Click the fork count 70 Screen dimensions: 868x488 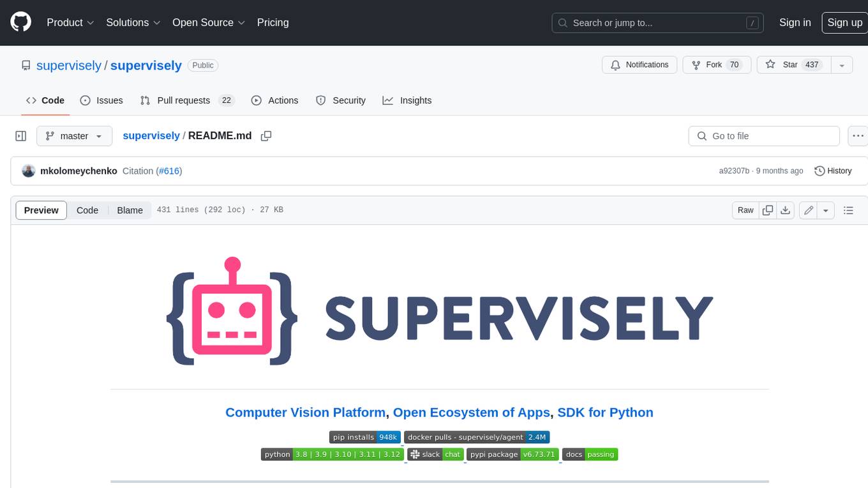tap(734, 65)
